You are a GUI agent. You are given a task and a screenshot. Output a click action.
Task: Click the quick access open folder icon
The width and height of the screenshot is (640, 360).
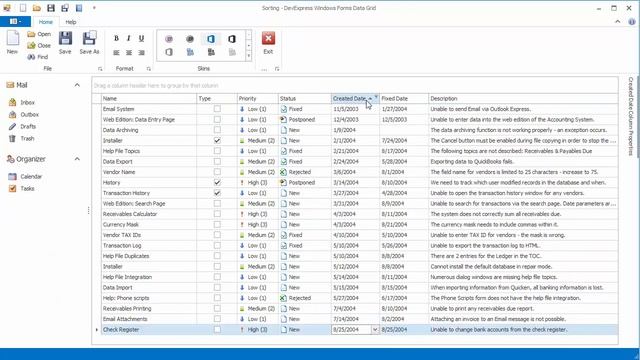[37, 8]
